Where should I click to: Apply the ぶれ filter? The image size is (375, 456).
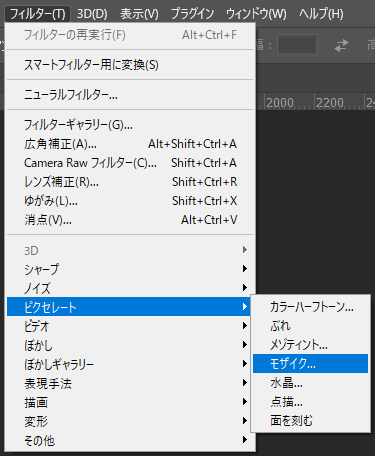point(310,326)
